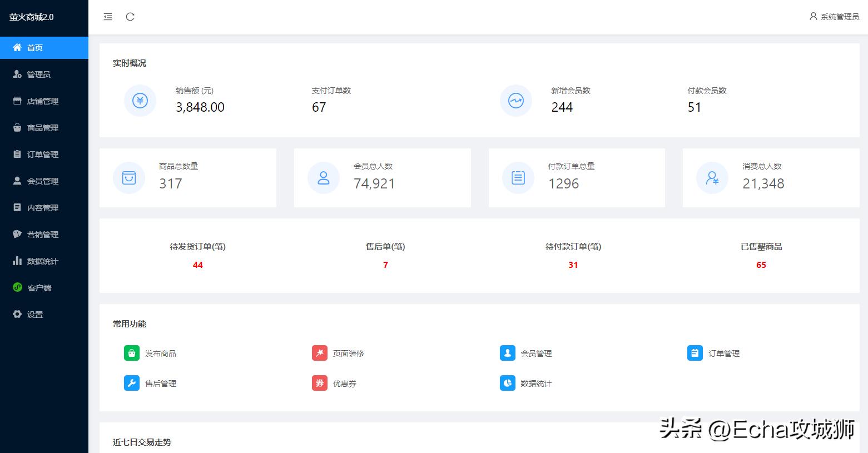Open 售后管理 via the wrench icon

point(131,383)
